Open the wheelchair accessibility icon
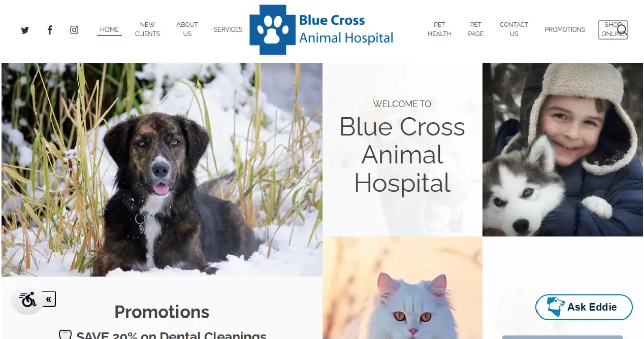The width and height of the screenshot is (644, 339). click(x=28, y=299)
